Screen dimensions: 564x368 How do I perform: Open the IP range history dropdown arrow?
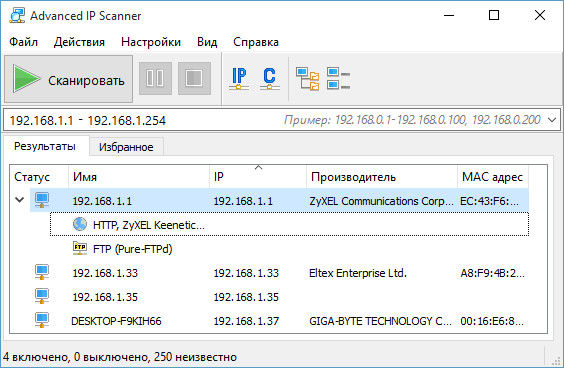tap(552, 120)
